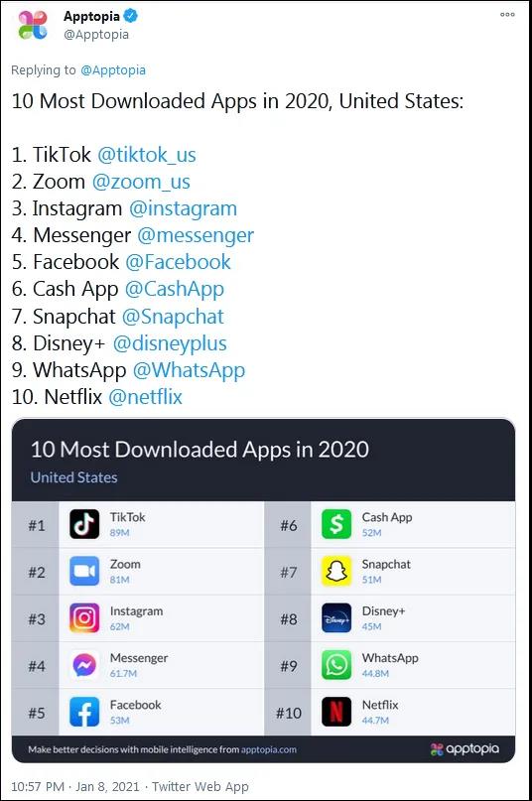Open the @tiktok_us mention link
The height and width of the screenshot is (801, 532).
[x=147, y=155]
